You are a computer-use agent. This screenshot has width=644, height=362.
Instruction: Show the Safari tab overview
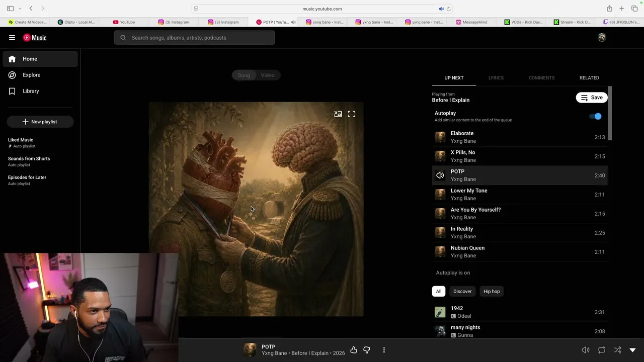[634, 9]
